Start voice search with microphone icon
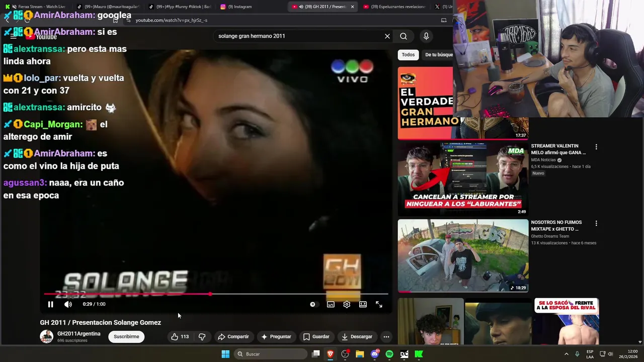Screen dimensions: 644x362 [426, 36]
